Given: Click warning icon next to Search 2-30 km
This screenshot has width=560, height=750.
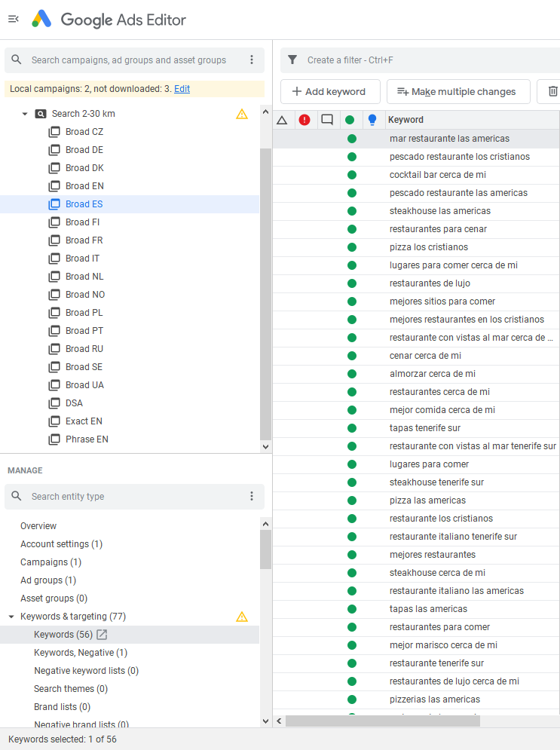Looking at the screenshot, I should pos(242,114).
